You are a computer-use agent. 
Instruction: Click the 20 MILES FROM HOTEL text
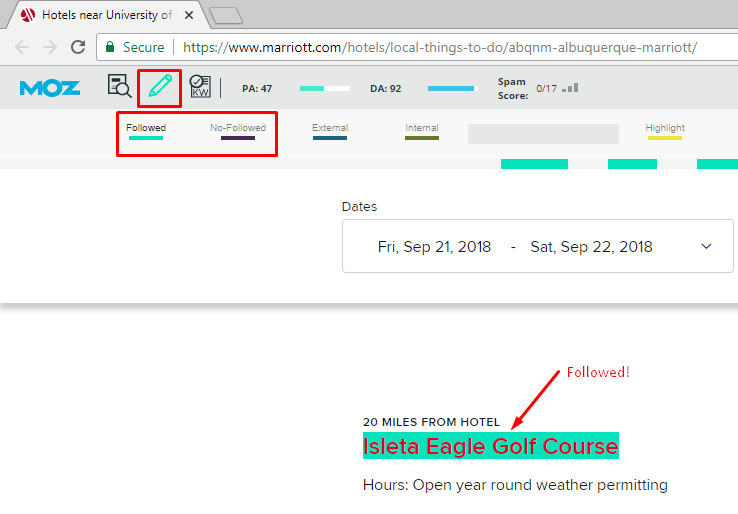431,422
